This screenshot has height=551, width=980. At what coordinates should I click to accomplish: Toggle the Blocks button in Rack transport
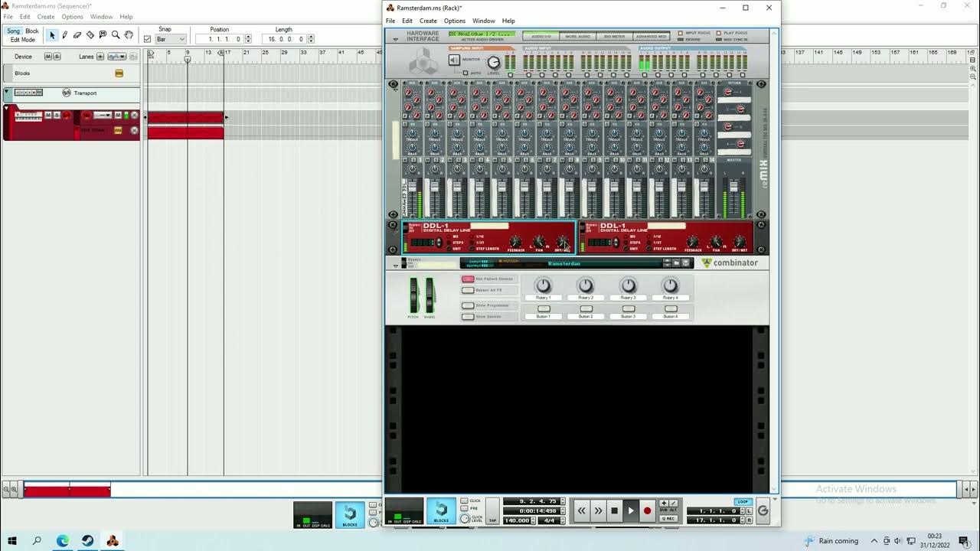point(441,511)
